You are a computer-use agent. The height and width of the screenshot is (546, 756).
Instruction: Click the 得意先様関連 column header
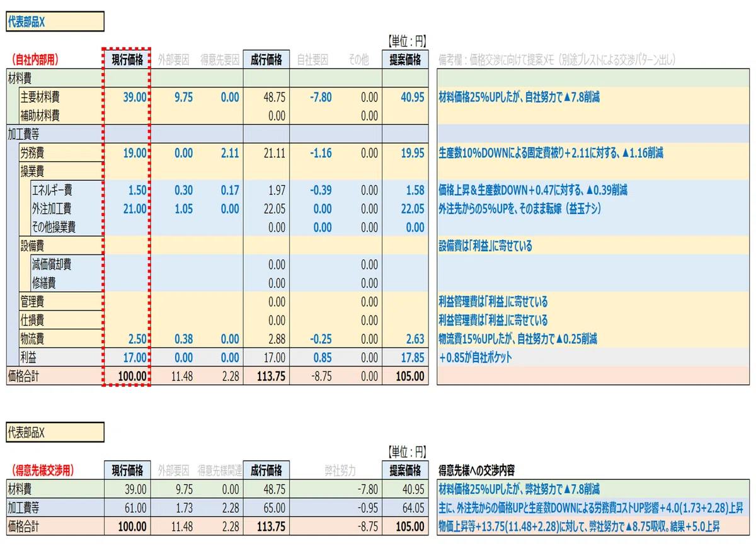[x=220, y=470]
